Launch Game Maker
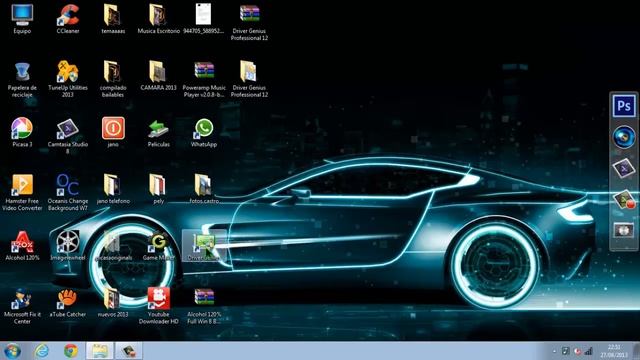 [x=158, y=246]
